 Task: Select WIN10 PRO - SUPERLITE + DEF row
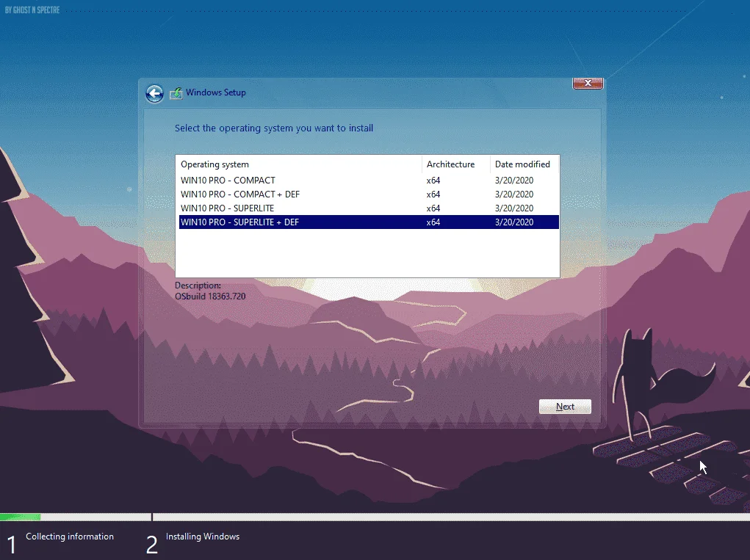coord(369,222)
